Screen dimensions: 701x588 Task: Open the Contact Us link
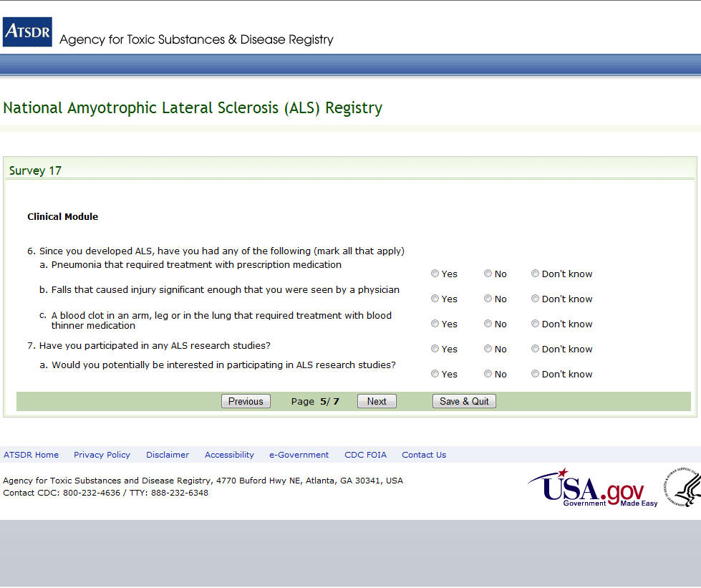click(x=424, y=455)
